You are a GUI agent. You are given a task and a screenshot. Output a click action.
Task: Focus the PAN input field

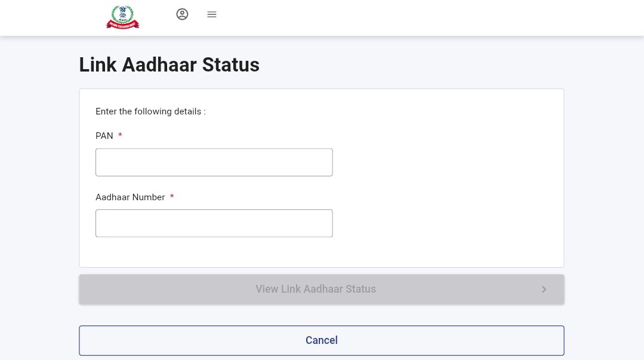[x=214, y=162]
